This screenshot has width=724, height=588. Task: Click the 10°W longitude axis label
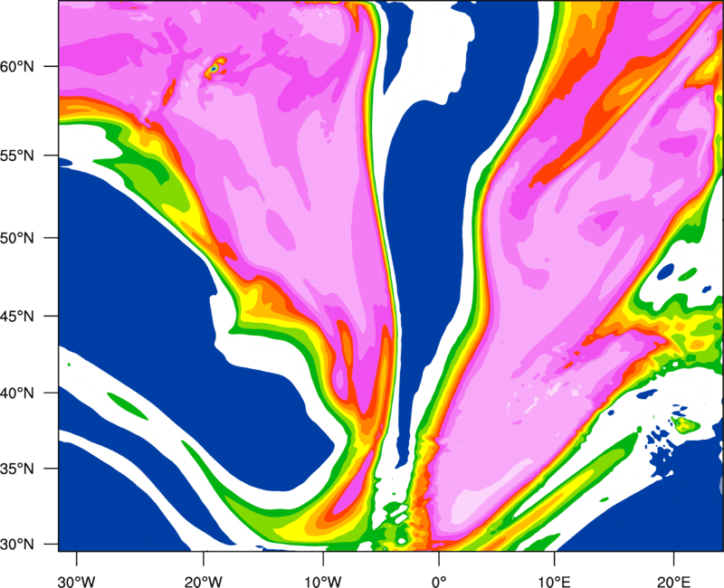[x=323, y=582]
